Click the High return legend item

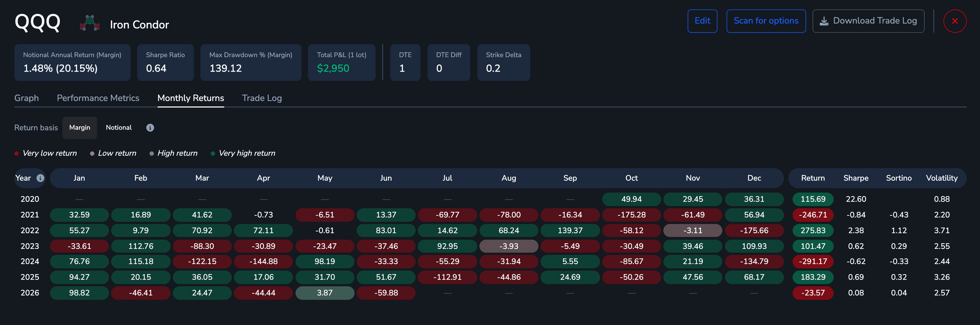[174, 153]
